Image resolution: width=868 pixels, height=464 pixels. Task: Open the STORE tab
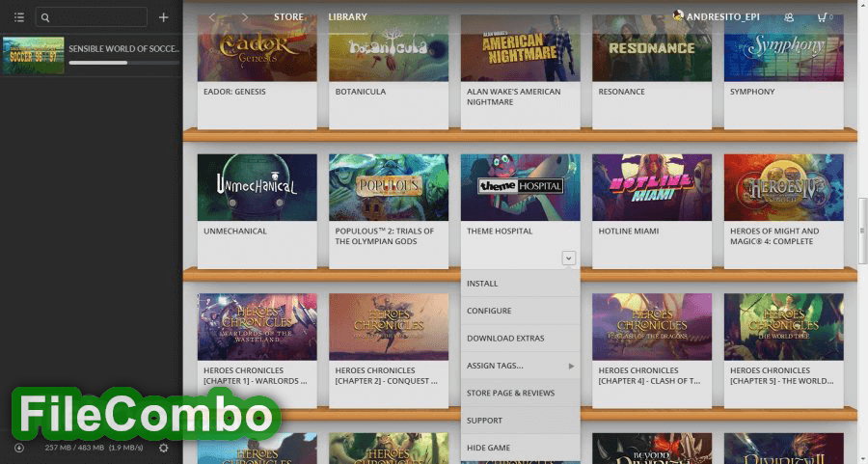tap(289, 17)
